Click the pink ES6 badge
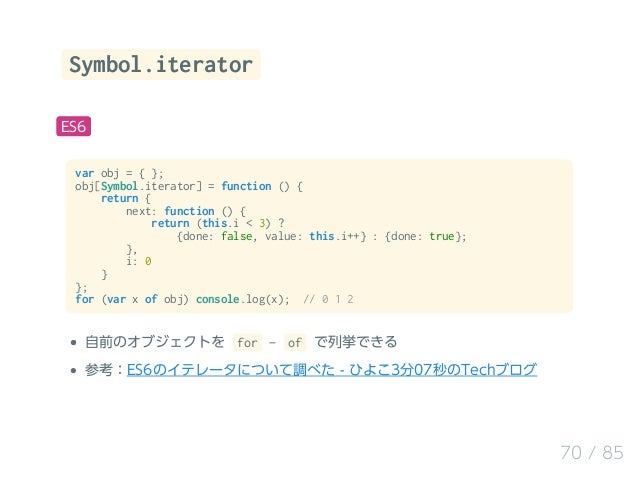The width and height of the screenshot is (638, 478). (x=74, y=127)
